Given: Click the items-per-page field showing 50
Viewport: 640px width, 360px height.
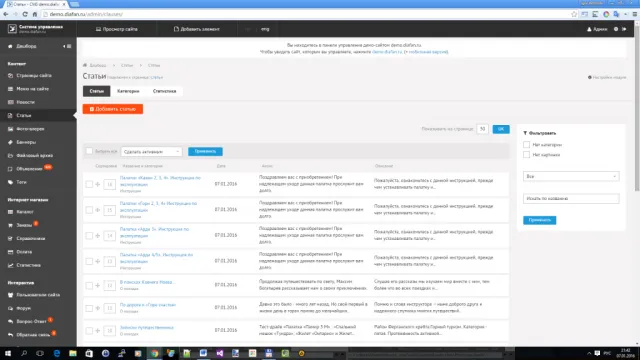Looking at the screenshot, I should click(x=482, y=129).
